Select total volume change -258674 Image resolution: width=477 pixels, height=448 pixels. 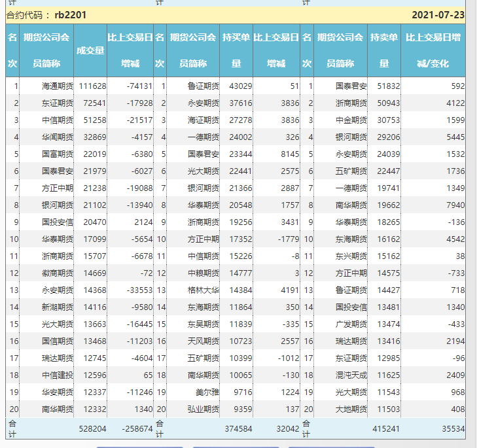[137, 429]
